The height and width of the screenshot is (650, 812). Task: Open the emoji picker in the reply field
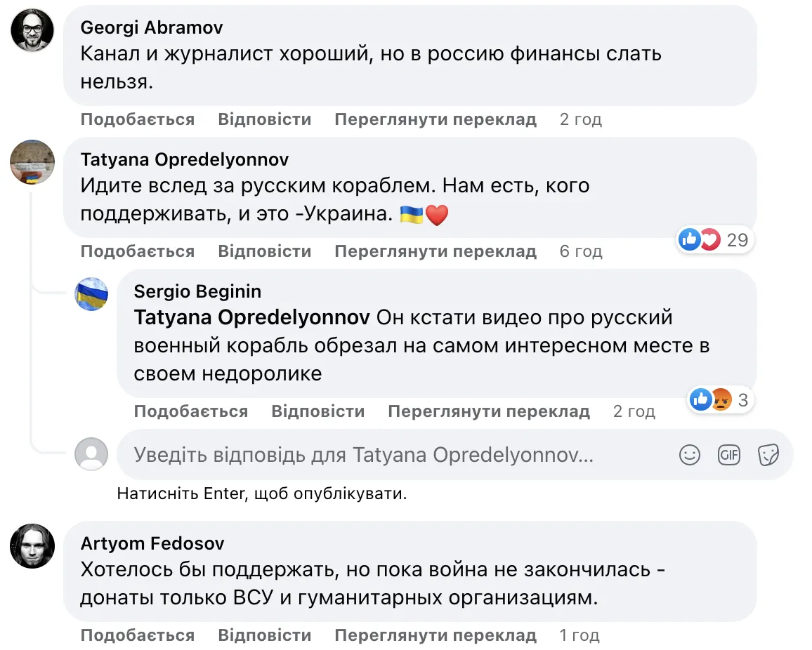(x=689, y=455)
